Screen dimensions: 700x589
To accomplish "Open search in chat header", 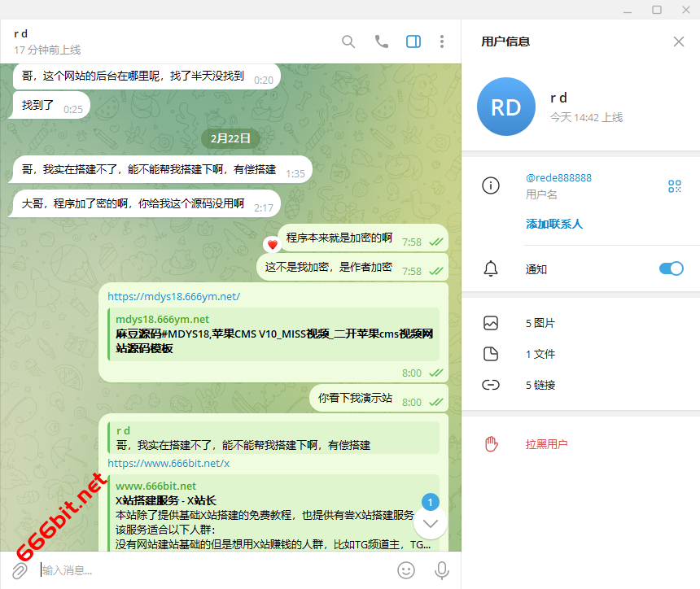I will [348, 41].
